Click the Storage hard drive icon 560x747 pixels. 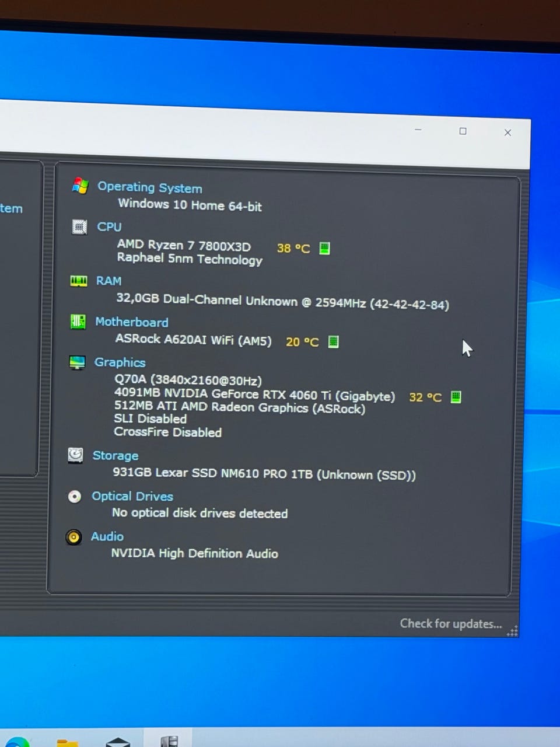pos(75,455)
